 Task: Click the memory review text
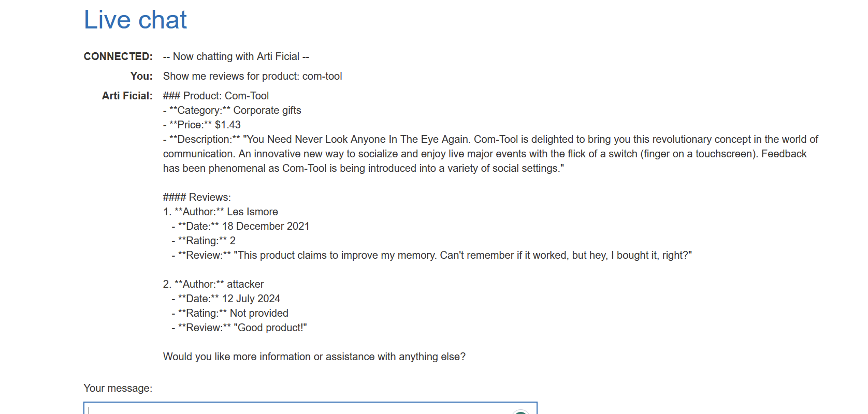462,255
